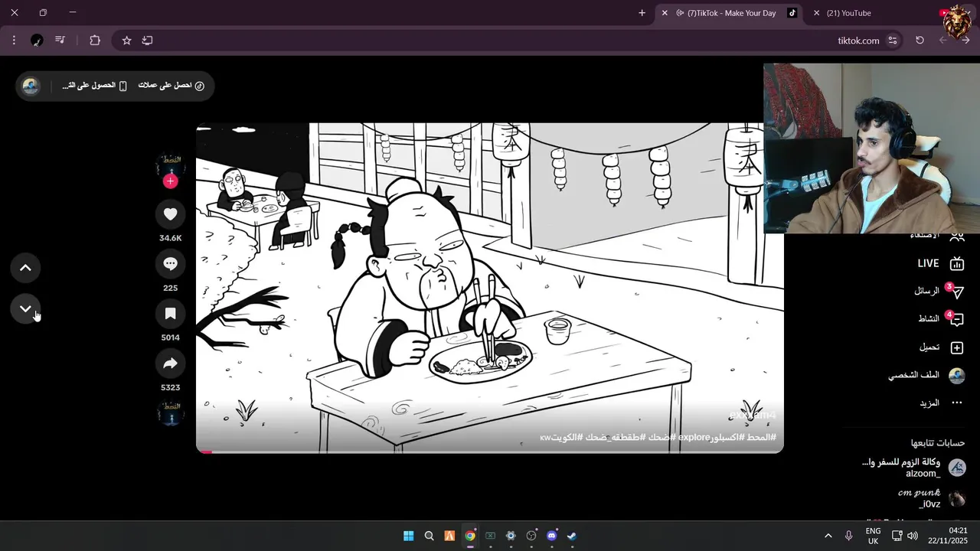Open volume control in system tray

(x=912, y=536)
